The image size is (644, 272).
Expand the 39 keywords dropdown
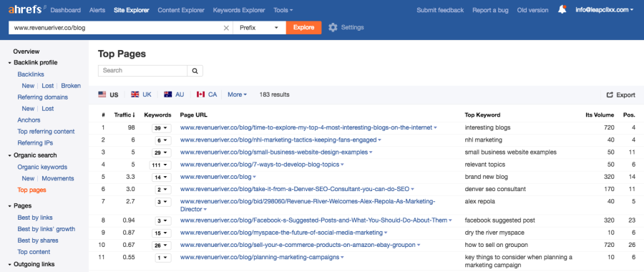161,128
